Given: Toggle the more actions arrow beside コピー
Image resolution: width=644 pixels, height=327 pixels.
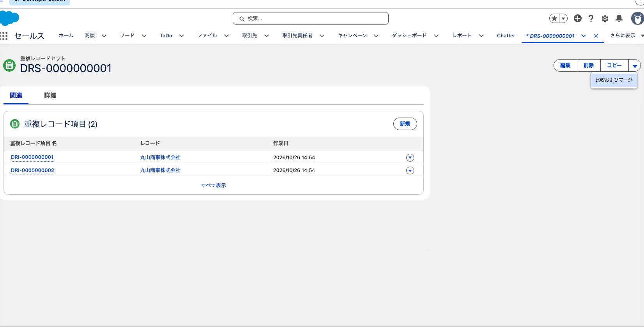Looking at the screenshot, I should tap(635, 65).
